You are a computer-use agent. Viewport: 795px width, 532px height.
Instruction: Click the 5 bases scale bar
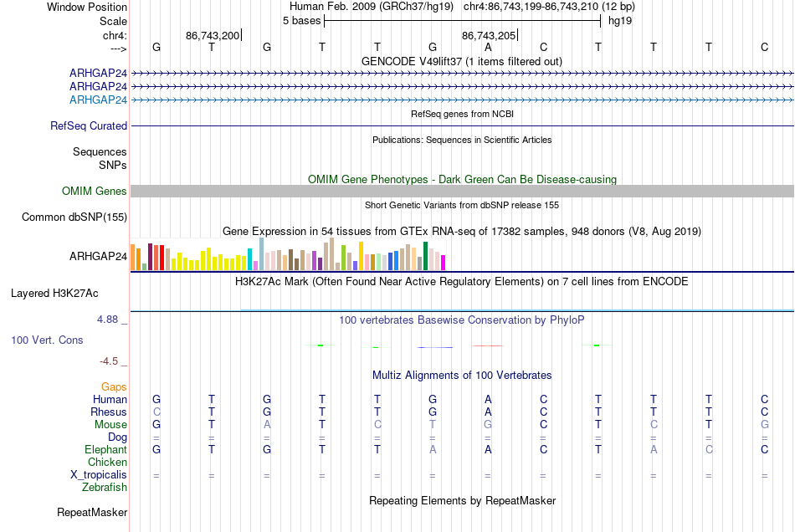pyautogui.click(x=463, y=21)
